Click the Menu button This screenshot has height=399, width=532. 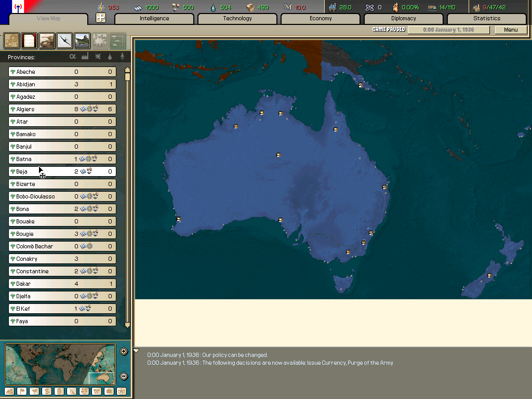click(511, 30)
